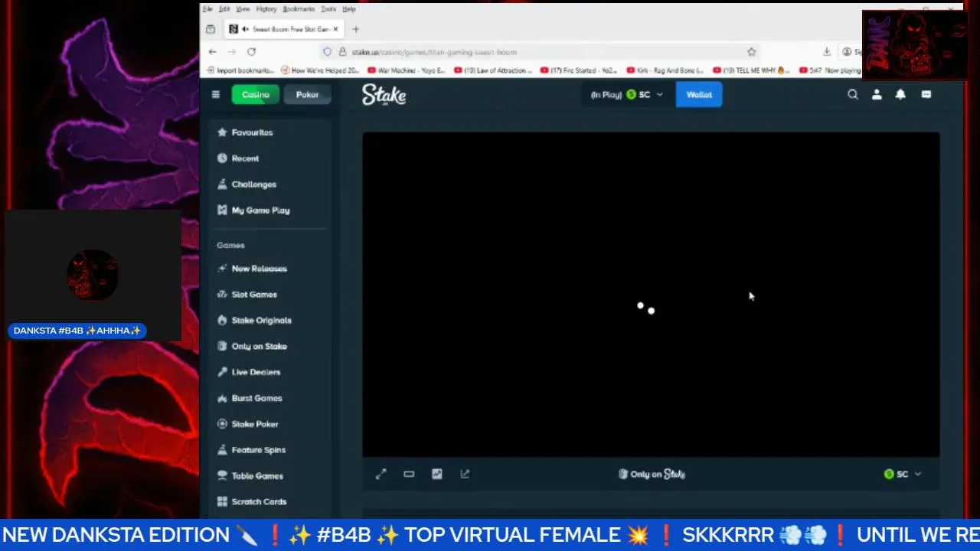The height and width of the screenshot is (551, 980).
Task: Open the Firefox Tools menu
Action: click(x=328, y=9)
